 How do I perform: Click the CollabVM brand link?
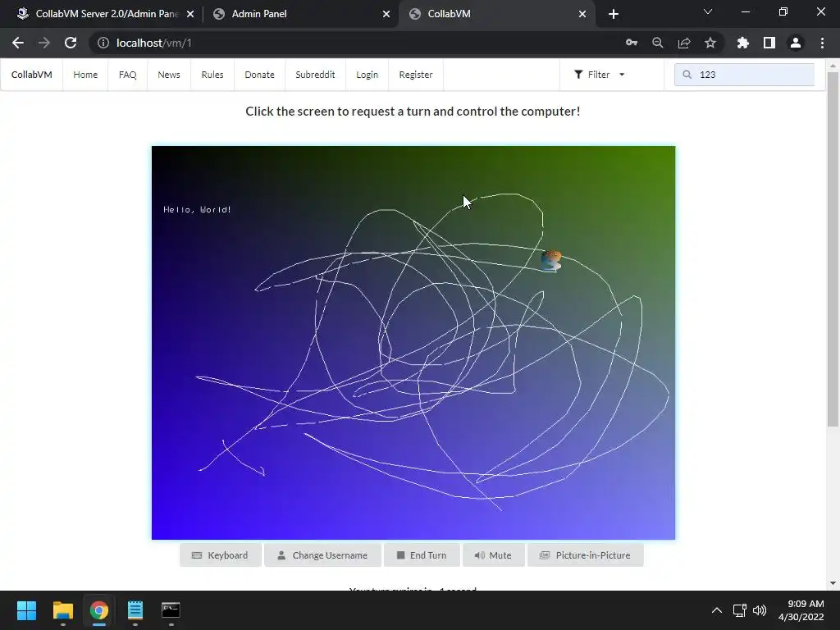click(x=32, y=75)
